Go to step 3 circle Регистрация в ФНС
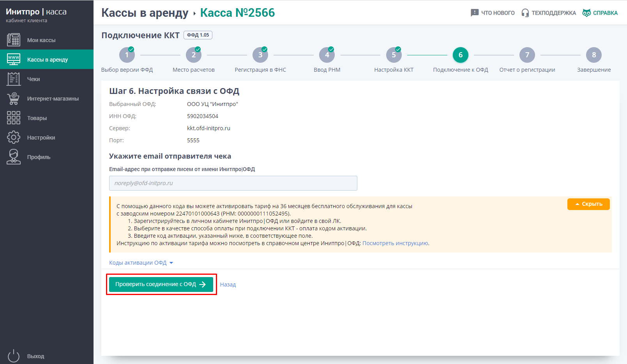Viewport: 627px width, 364px height. [x=260, y=55]
